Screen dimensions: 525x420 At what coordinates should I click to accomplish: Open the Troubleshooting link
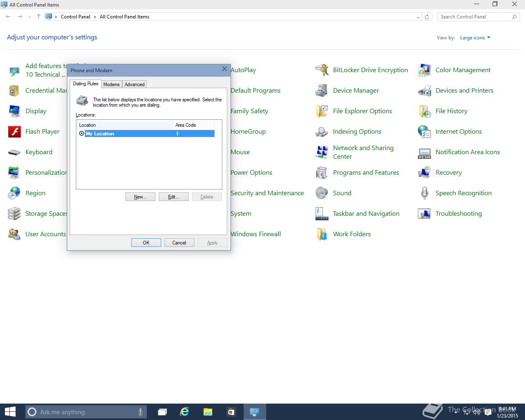[x=459, y=214]
